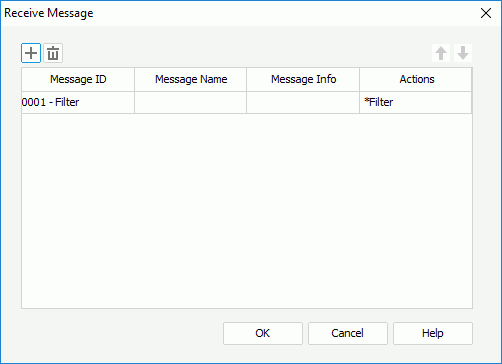Dismiss the dialog with Cancel
The width and height of the screenshot is (502, 364).
[x=348, y=333]
